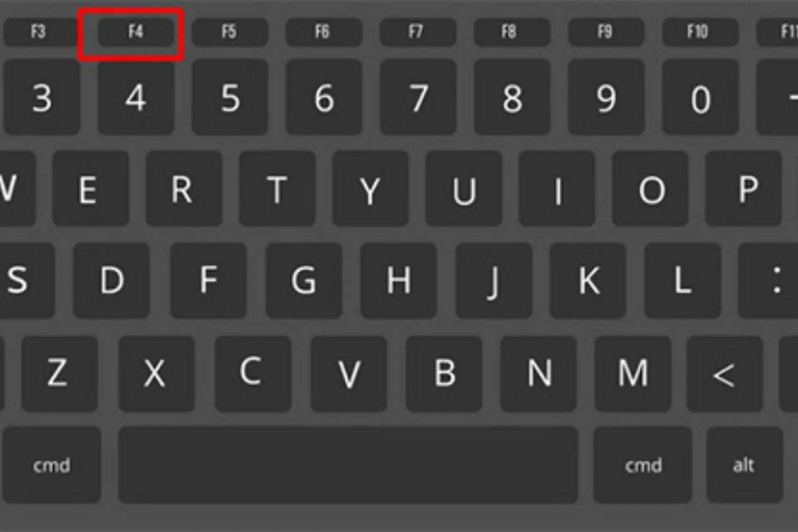
Task: Click the number 0 key
Action: pos(700,97)
